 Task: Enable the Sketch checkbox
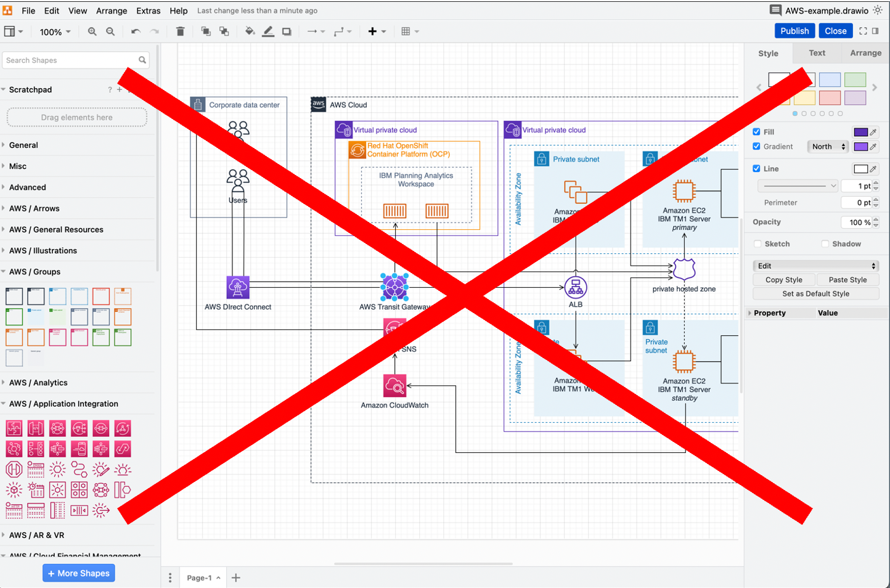coord(757,243)
